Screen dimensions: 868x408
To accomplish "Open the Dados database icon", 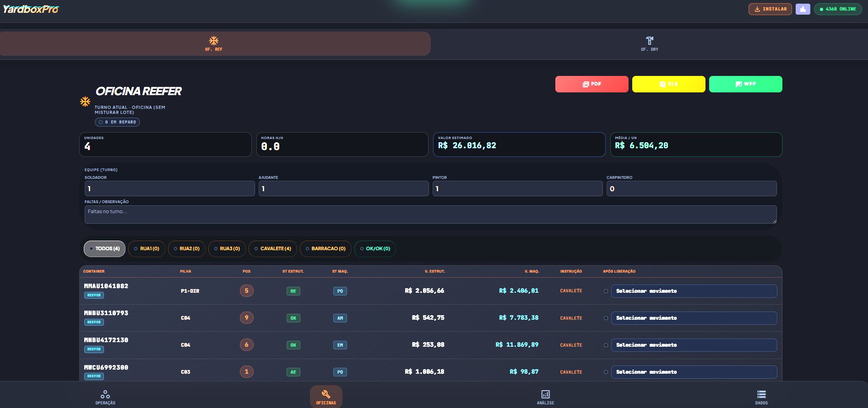I will tap(761, 394).
